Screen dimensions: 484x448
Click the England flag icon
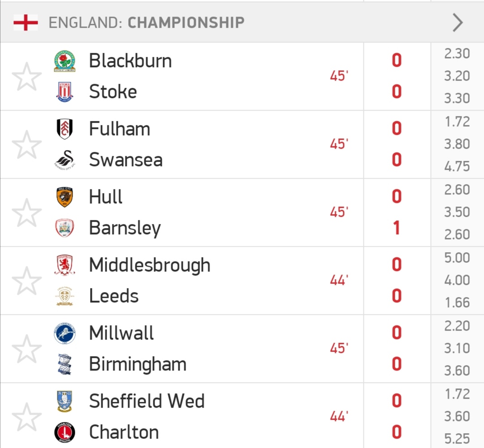tap(26, 22)
